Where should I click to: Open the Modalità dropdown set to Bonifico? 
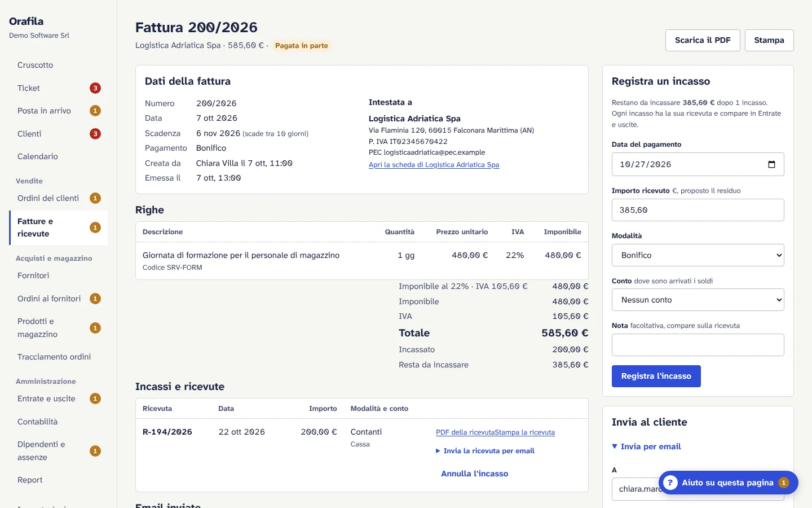click(x=698, y=255)
